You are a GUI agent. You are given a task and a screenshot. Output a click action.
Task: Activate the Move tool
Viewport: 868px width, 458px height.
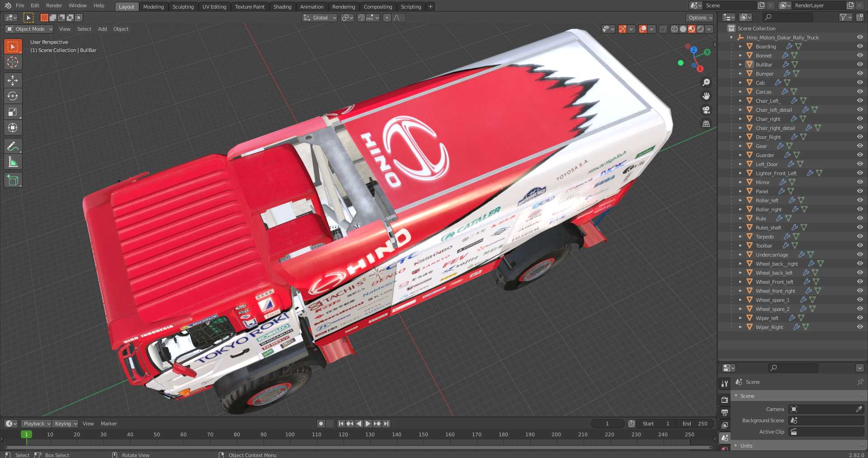pyautogui.click(x=13, y=81)
